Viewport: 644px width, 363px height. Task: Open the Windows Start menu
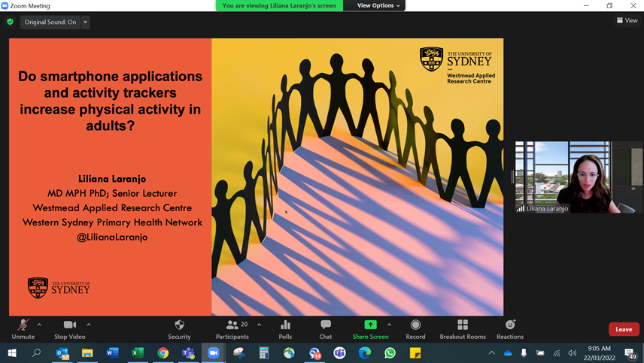click(12, 352)
